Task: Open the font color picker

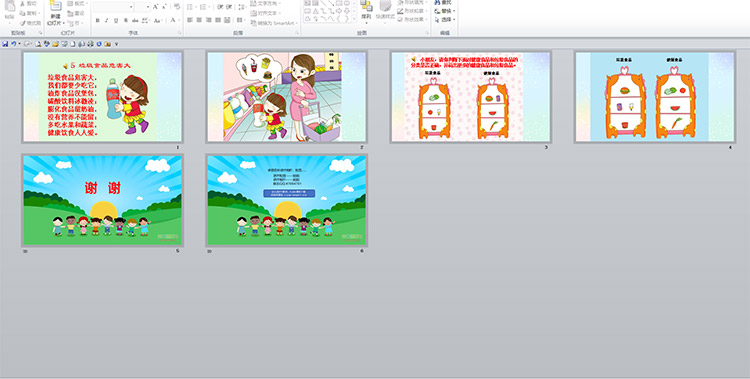Action: (174, 20)
